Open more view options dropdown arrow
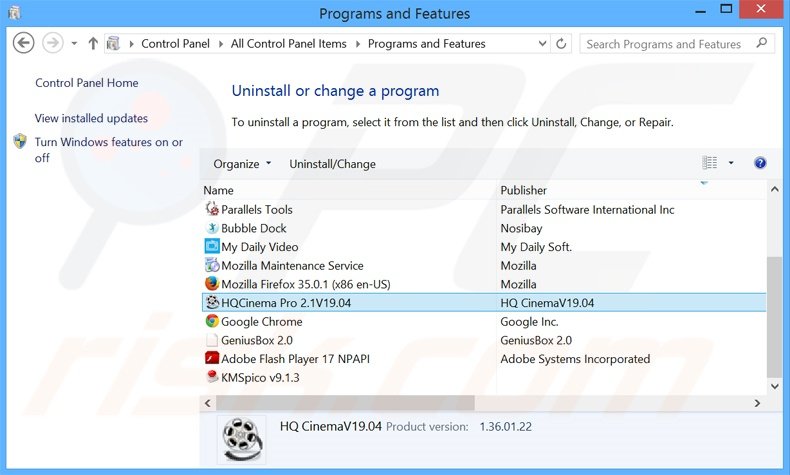This screenshot has width=790, height=475. (731, 163)
